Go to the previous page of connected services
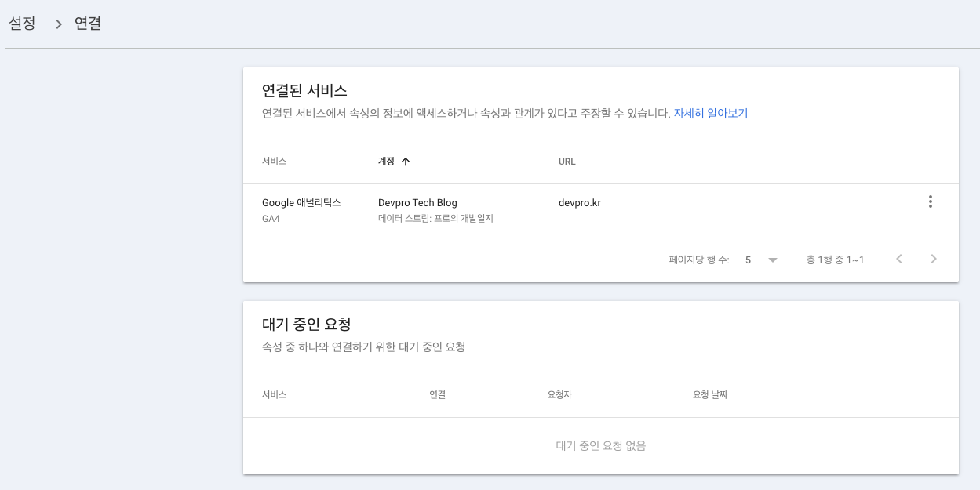 (899, 259)
